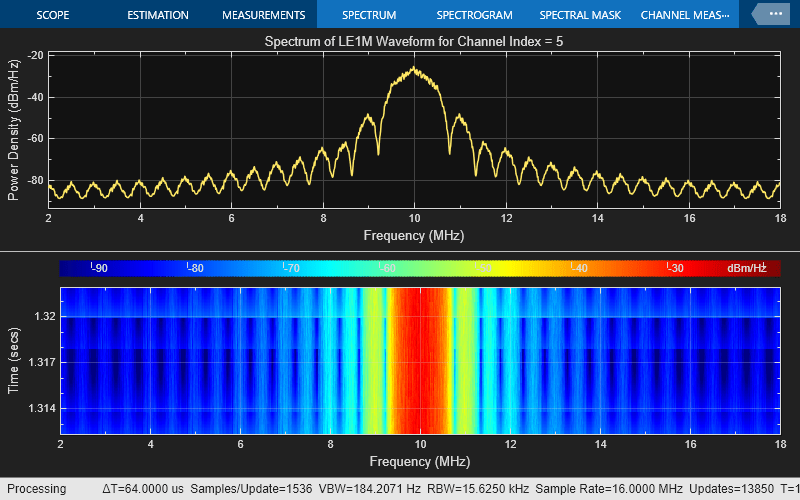Click the spectrum peak at 10 MHz

pos(414,69)
